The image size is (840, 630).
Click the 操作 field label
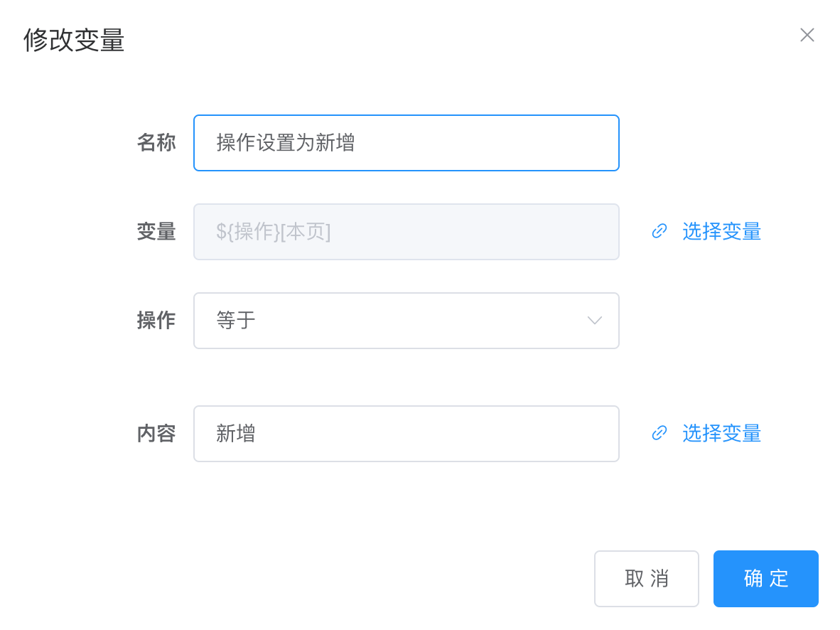156,321
